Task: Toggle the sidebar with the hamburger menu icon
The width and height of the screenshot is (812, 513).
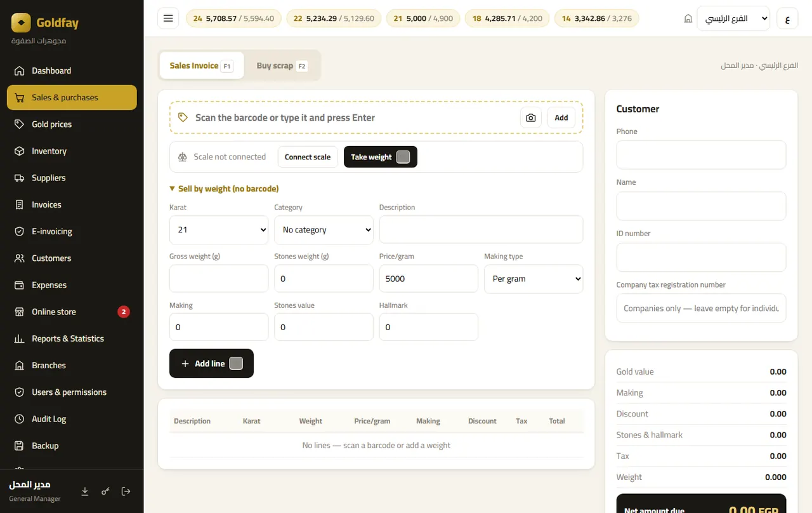Action: point(168,18)
